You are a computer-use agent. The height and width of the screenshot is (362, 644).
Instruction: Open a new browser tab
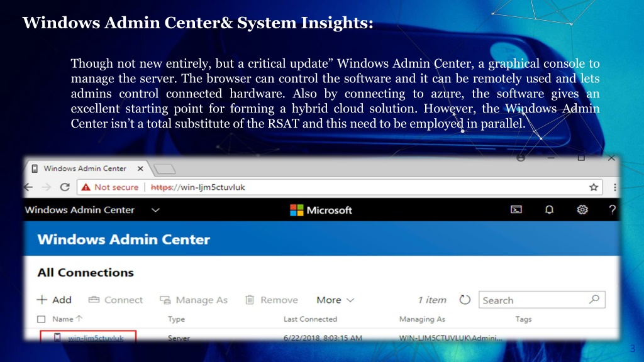(164, 168)
